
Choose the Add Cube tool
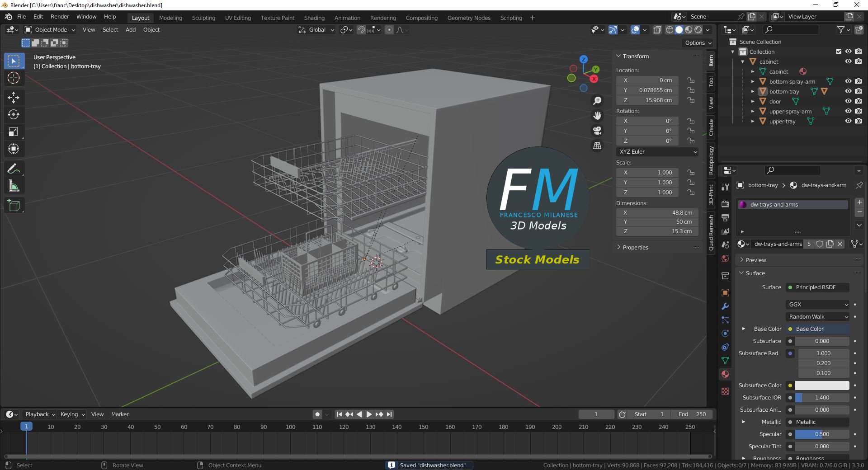(x=14, y=206)
